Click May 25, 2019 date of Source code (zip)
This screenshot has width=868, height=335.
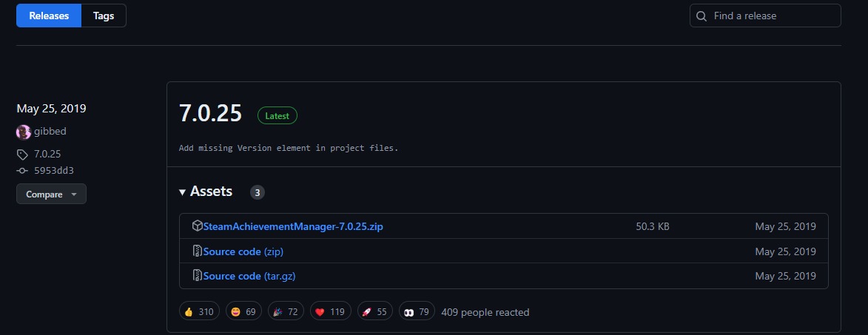tap(785, 251)
